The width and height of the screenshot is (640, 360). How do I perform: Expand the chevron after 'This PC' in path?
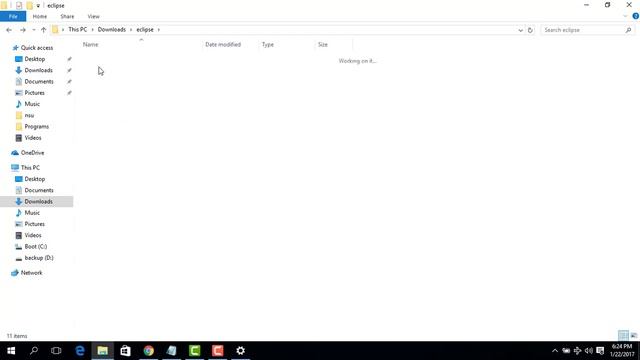[92, 29]
